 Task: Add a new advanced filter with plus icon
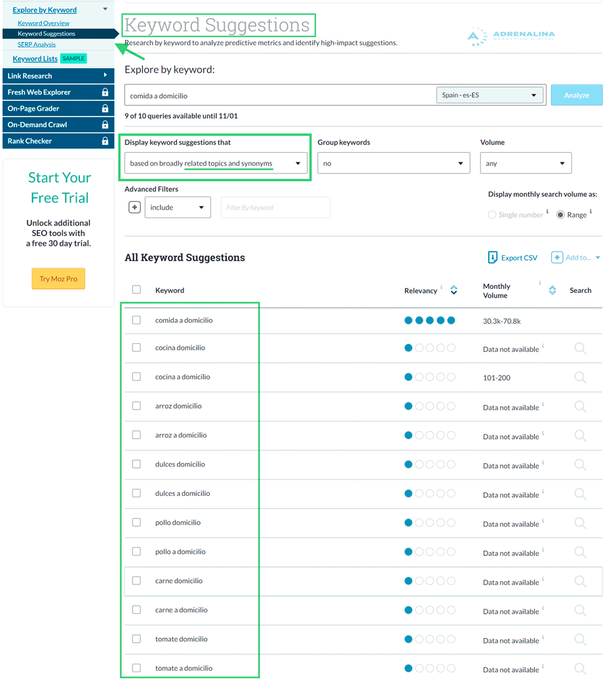coord(135,206)
